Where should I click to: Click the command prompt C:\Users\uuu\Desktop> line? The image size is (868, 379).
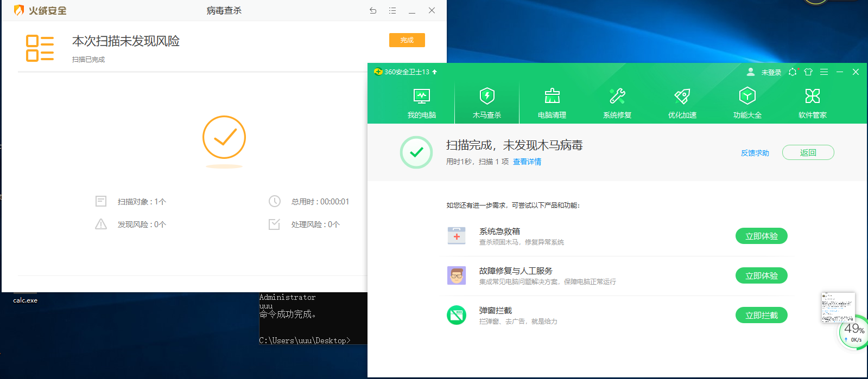click(305, 341)
